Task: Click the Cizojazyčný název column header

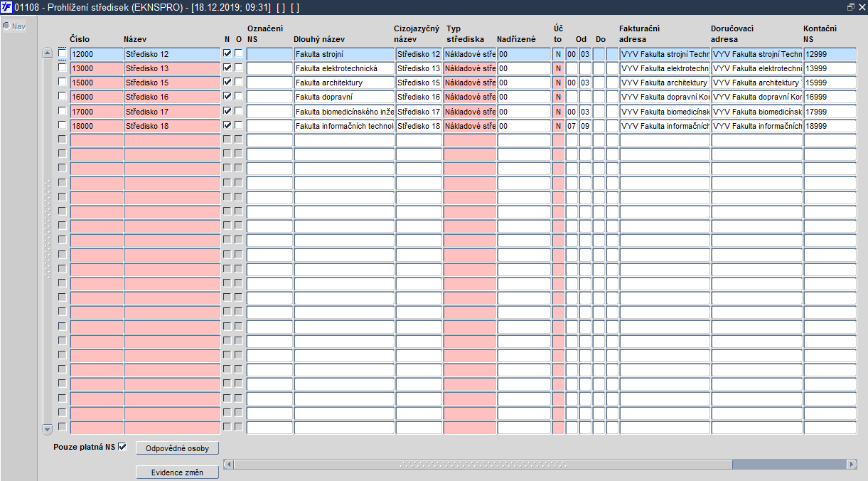Action: click(415, 33)
